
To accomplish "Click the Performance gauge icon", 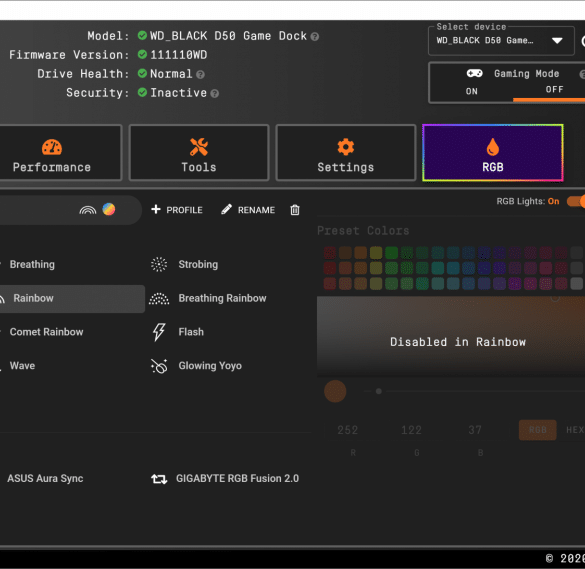I will 52,147.
